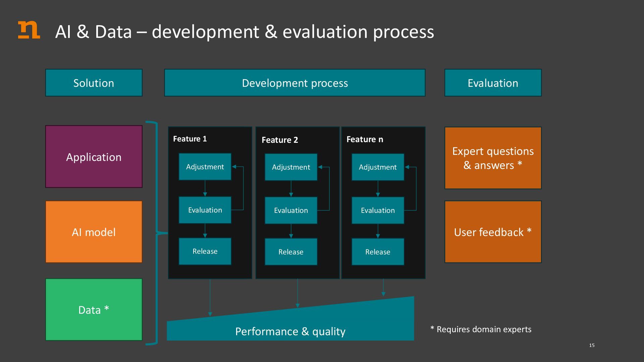Select Evaluation box in Feature 2
The width and height of the screenshot is (644, 362).
[x=291, y=210]
